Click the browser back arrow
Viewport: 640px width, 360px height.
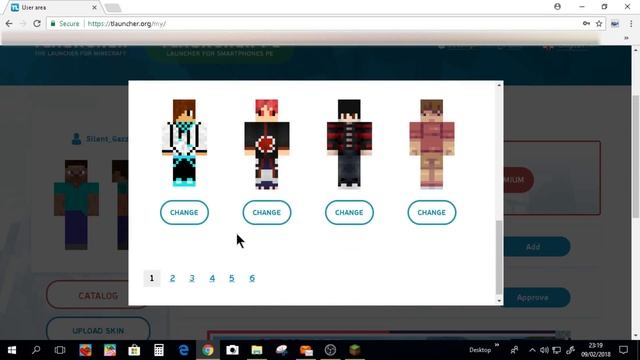click(9, 24)
